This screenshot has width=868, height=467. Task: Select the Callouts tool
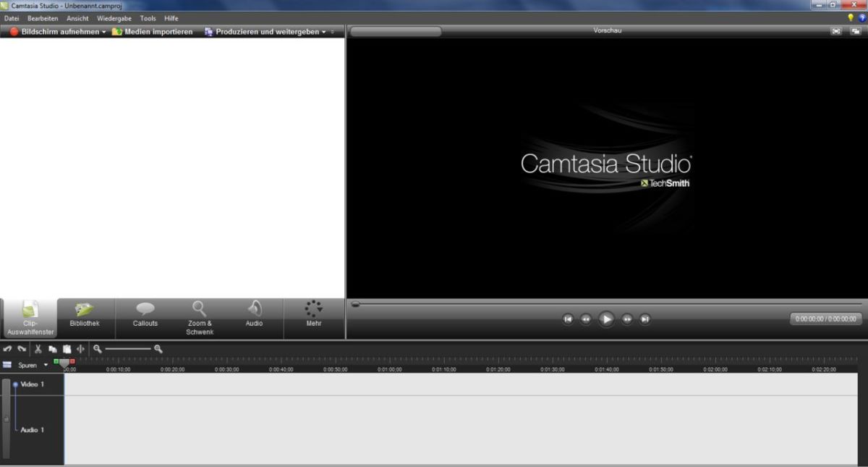tap(145, 317)
